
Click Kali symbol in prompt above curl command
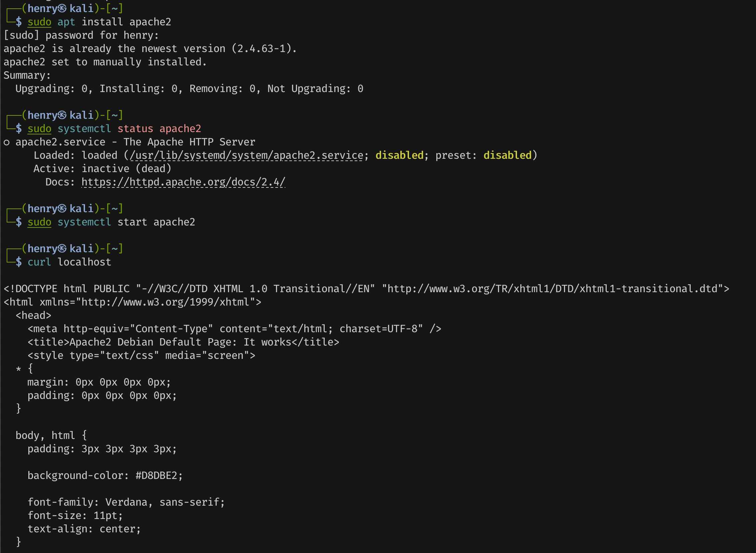point(62,249)
